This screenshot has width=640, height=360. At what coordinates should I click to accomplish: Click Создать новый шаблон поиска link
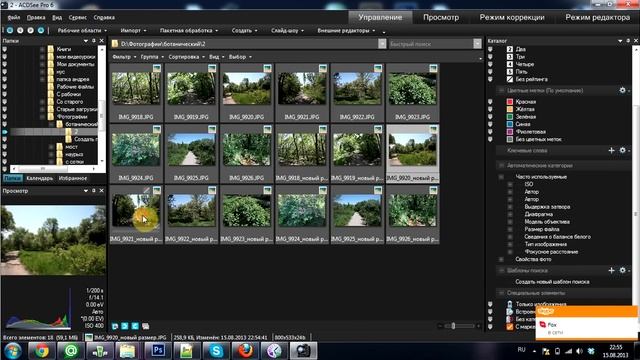coord(552,282)
